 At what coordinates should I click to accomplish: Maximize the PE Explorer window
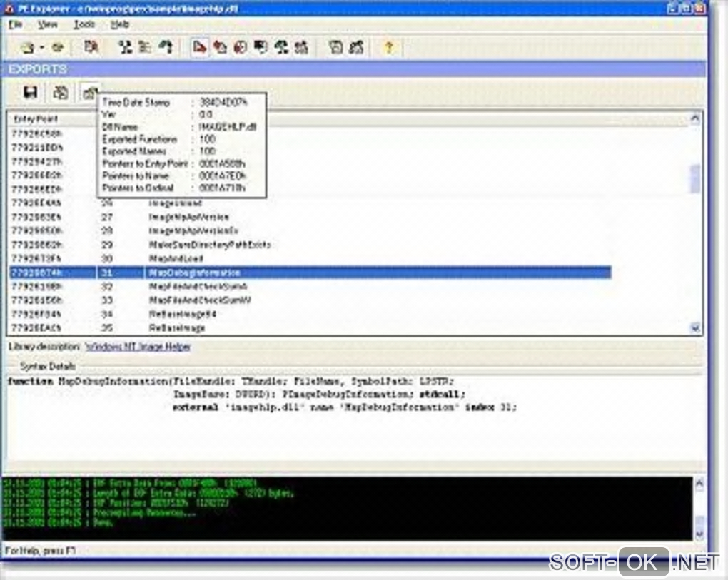pyautogui.click(x=686, y=8)
